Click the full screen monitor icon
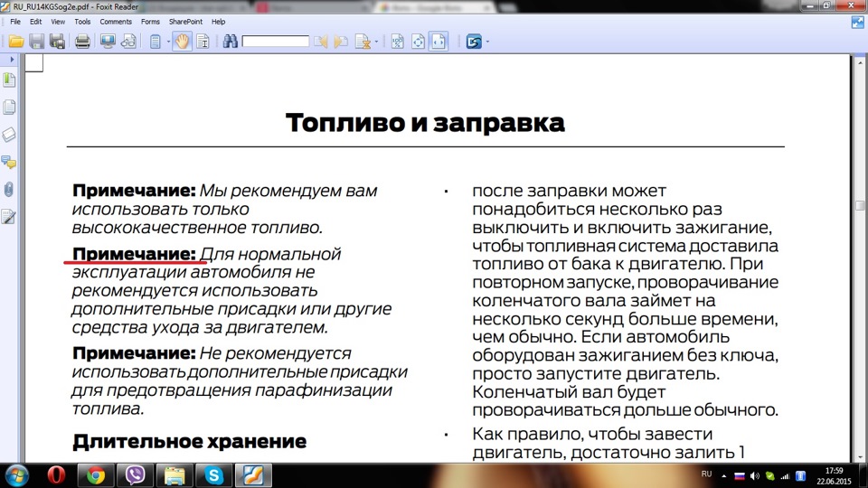 [108, 42]
